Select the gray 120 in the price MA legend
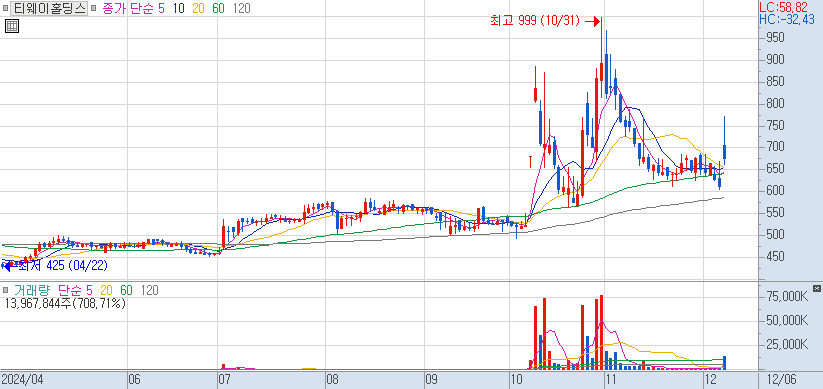The width and height of the screenshot is (823, 389). point(241,8)
